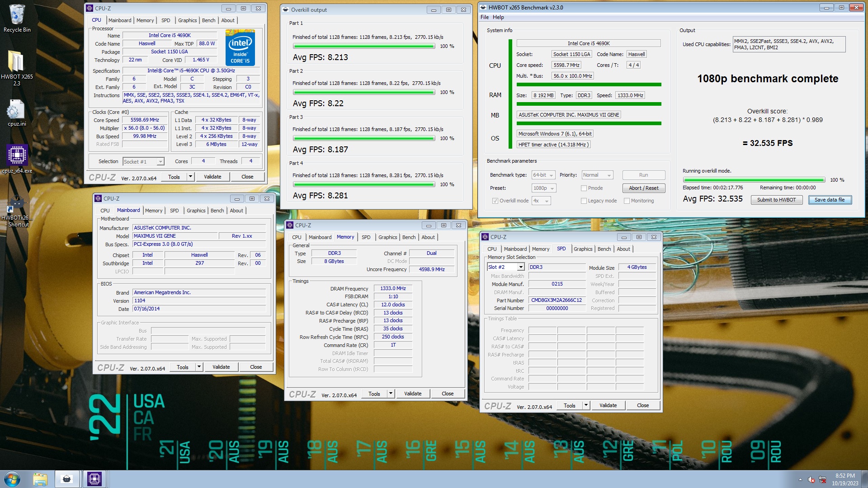Image resolution: width=868 pixels, height=488 pixels.
Task: Open Tools dropdown arrow in SPD window
Action: (586, 405)
